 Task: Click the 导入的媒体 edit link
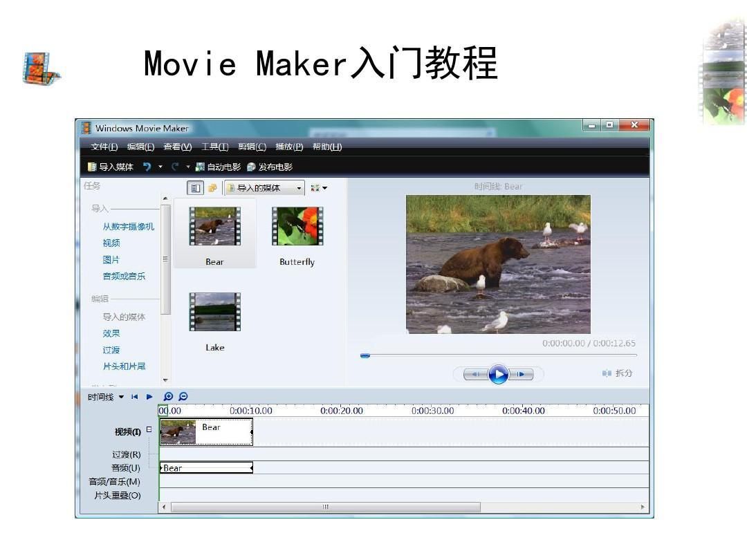(124, 317)
